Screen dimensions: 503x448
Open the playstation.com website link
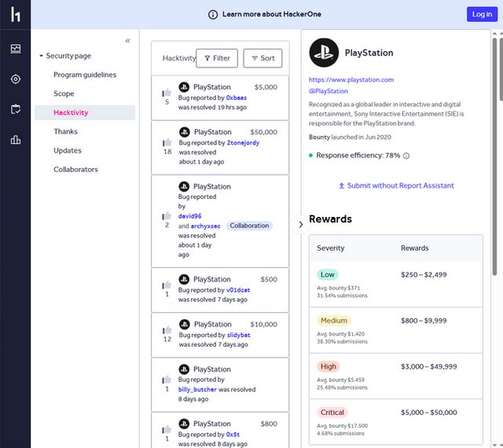pyautogui.click(x=351, y=79)
